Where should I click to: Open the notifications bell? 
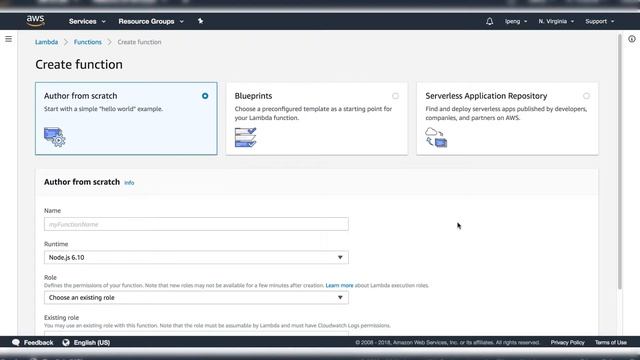[489, 21]
